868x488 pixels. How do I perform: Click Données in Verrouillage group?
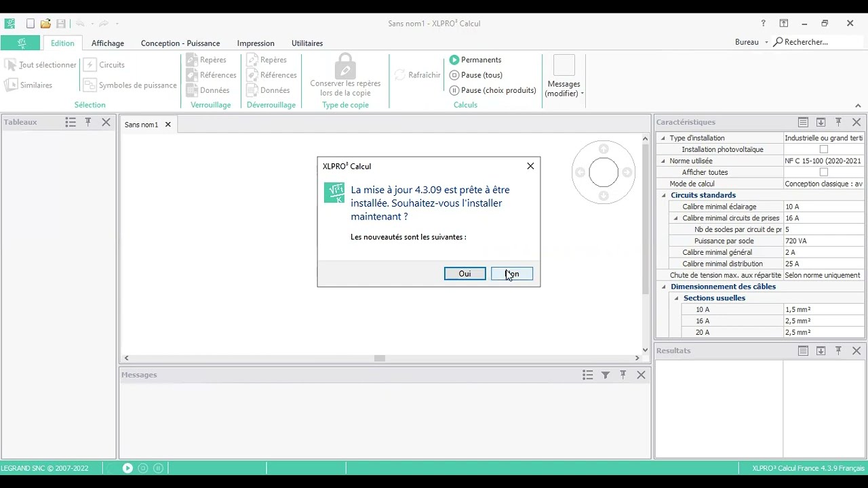click(x=208, y=90)
